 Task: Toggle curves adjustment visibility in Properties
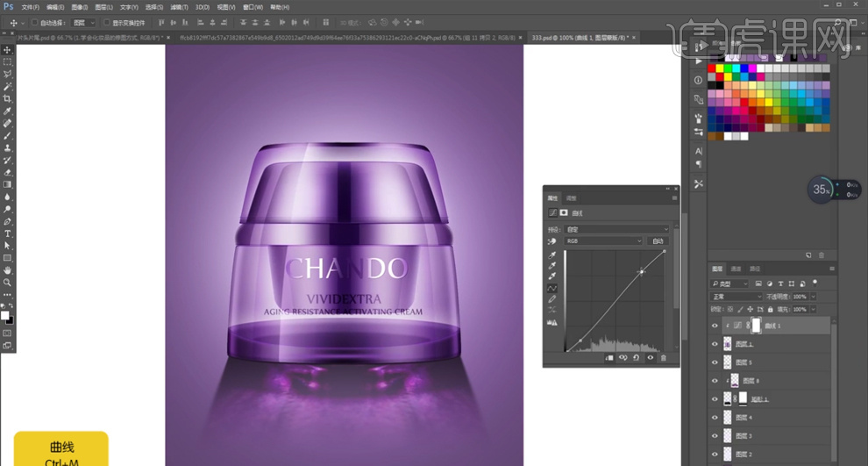coord(651,358)
